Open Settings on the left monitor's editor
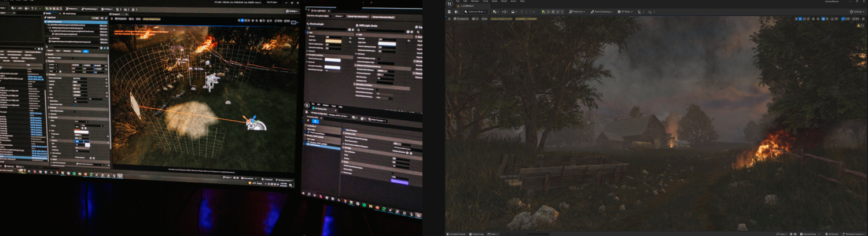The image size is (868, 236). [x=291, y=11]
